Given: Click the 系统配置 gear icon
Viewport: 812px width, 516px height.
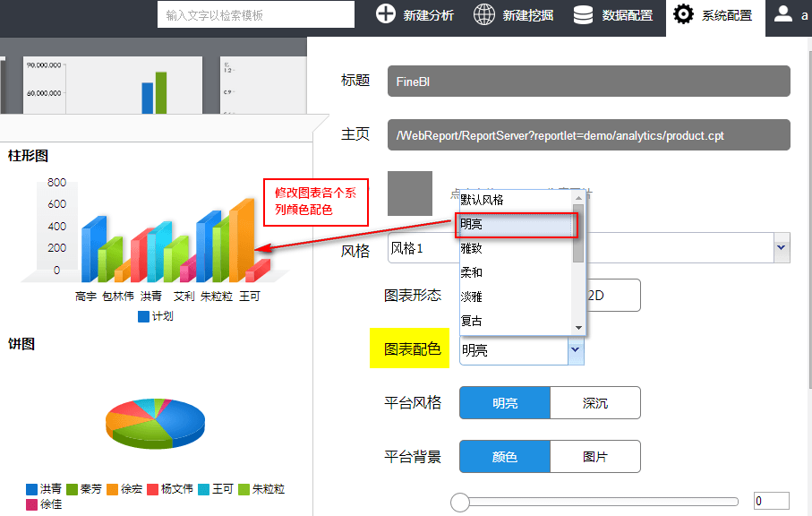Looking at the screenshot, I should point(684,14).
